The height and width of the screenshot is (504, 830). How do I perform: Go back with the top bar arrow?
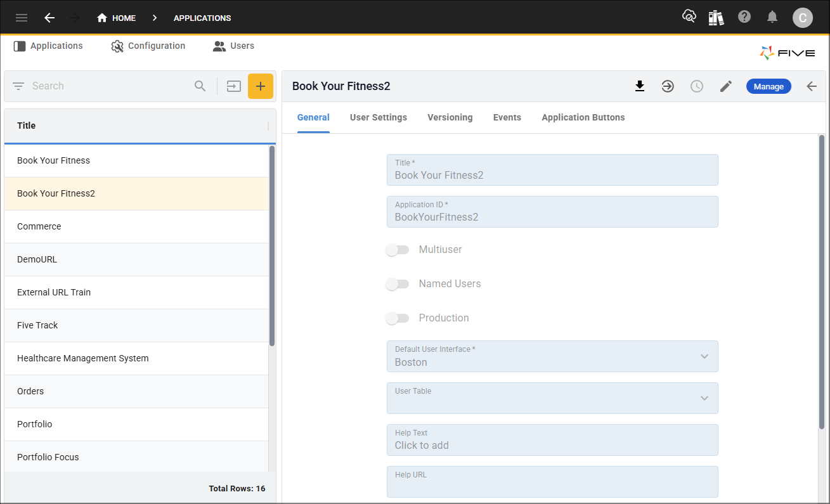pos(49,18)
